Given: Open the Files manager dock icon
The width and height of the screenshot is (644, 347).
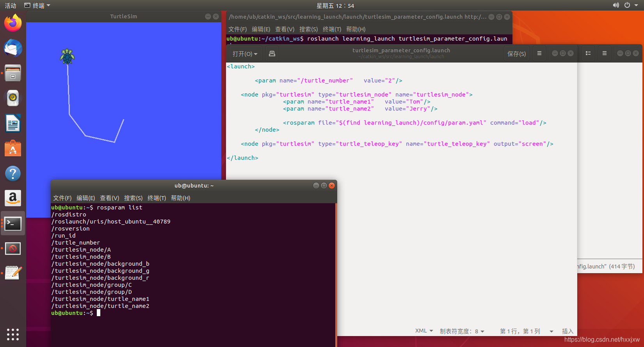Looking at the screenshot, I should click(x=13, y=73).
